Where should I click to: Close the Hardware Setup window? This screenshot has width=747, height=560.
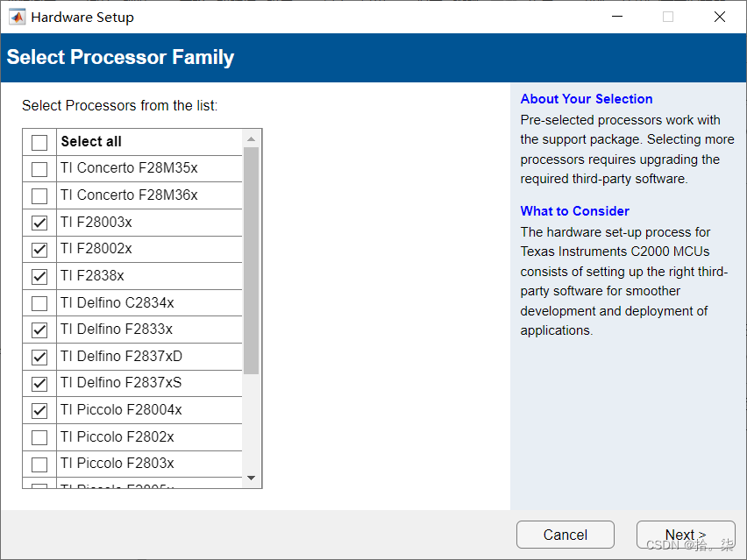pos(720,17)
